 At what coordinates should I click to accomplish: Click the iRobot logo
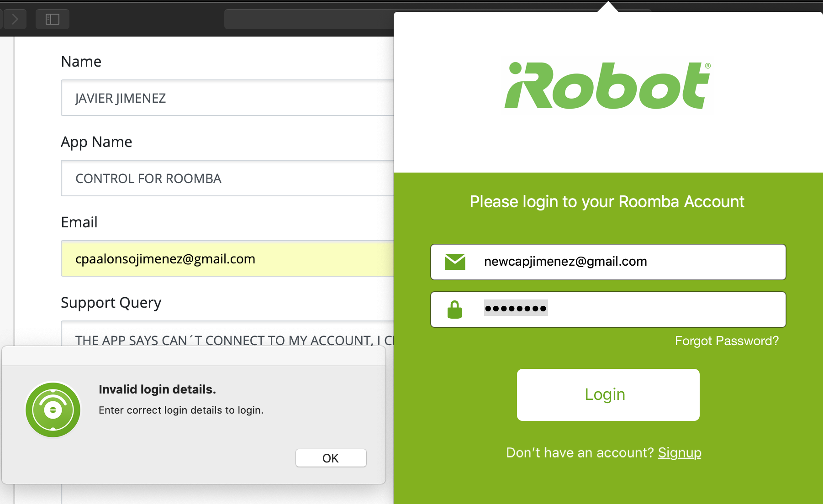coord(607,85)
